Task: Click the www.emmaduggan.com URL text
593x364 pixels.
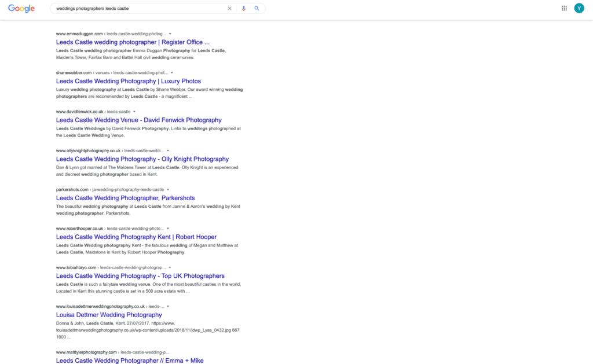Action: tap(79, 34)
